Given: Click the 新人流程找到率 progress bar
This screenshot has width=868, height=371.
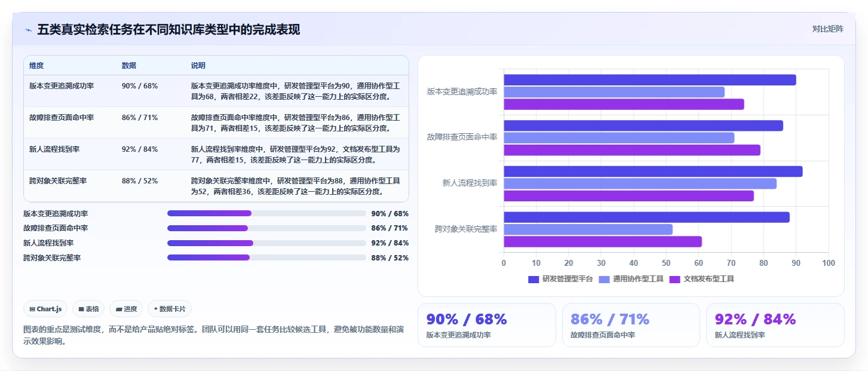Looking at the screenshot, I should 266,243.
